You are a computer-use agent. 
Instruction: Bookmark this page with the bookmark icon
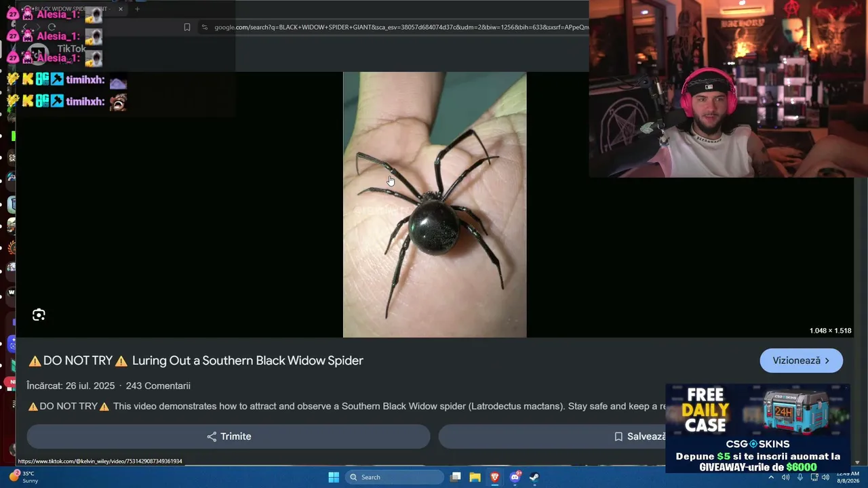coord(187,27)
